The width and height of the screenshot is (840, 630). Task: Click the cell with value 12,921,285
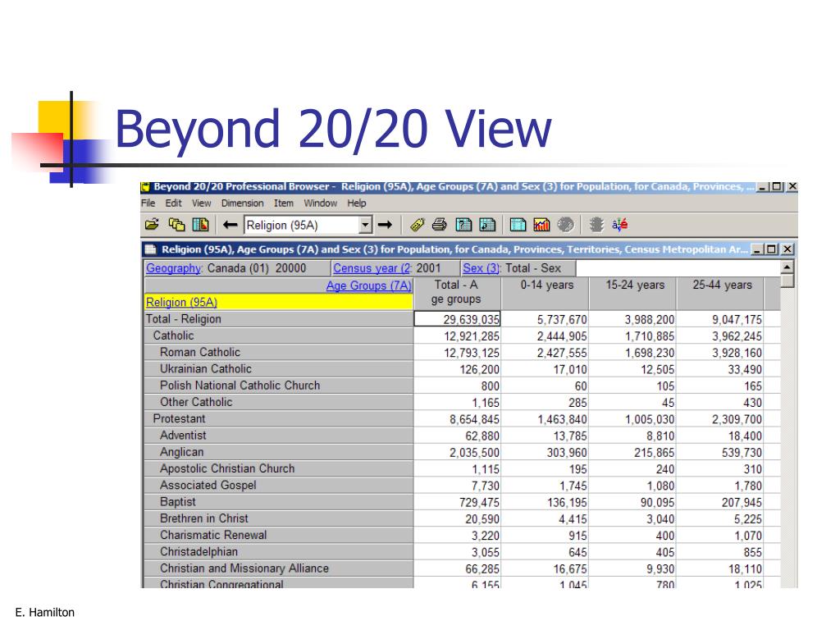tap(457, 336)
